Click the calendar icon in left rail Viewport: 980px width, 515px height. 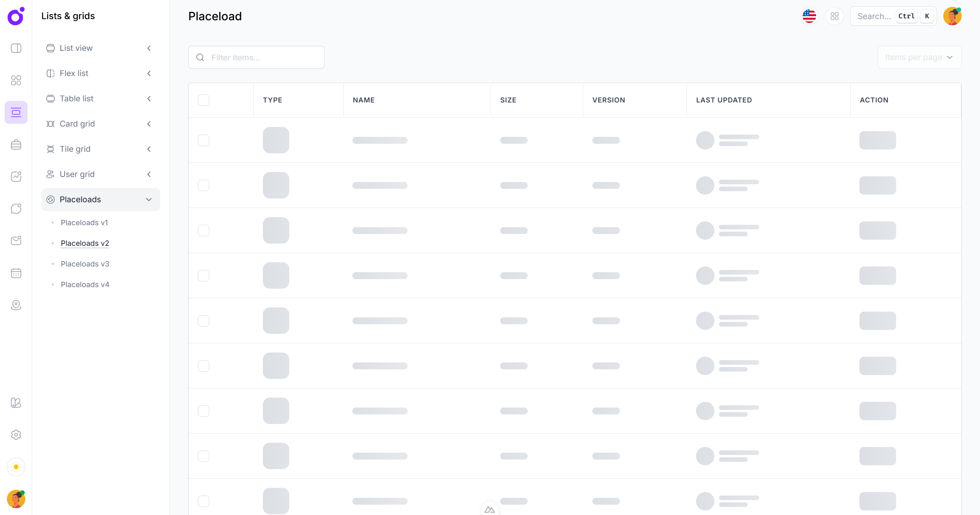(x=16, y=273)
